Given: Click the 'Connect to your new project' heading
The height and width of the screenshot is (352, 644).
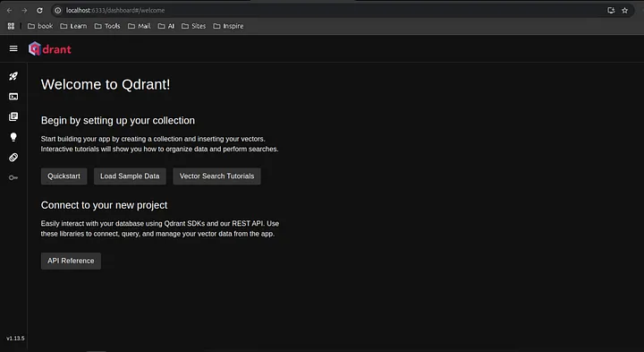Looking at the screenshot, I should tap(104, 205).
